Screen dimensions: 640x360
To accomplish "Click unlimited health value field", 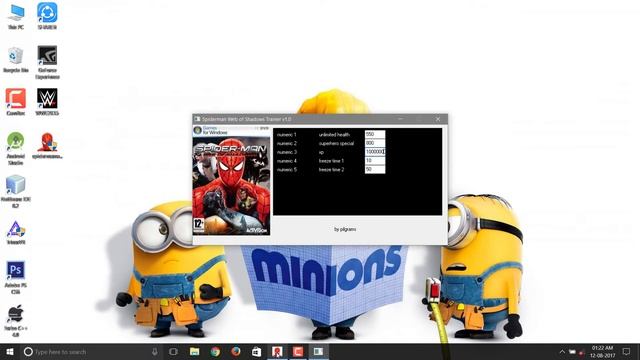I will 375,134.
